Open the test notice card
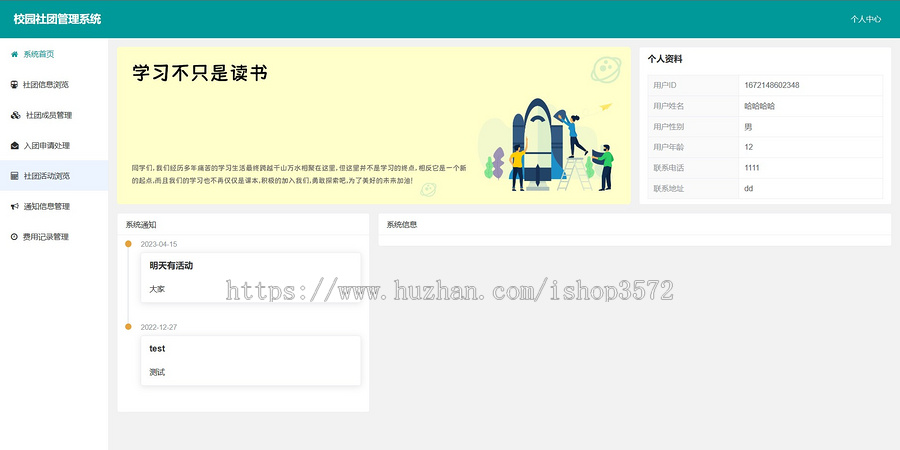 pos(250,360)
